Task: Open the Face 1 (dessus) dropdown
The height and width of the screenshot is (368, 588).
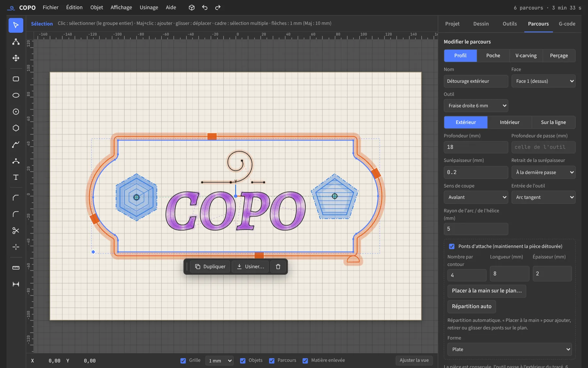Action: (544, 81)
